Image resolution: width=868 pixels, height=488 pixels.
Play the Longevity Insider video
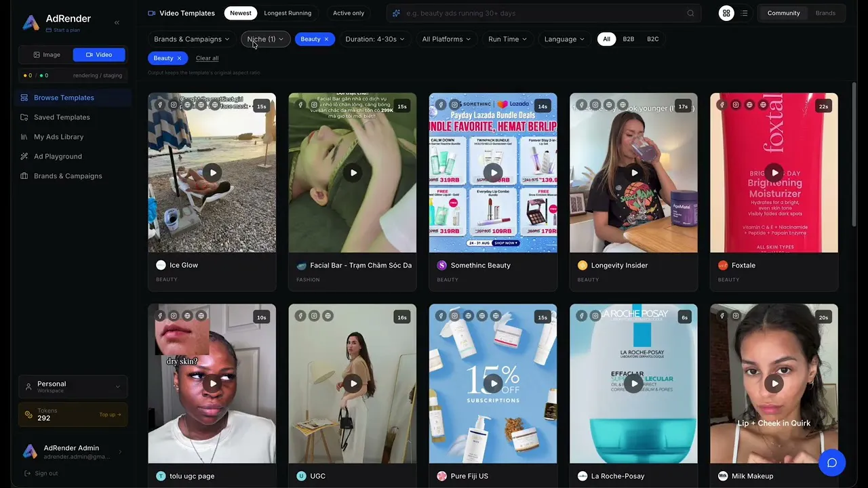[x=633, y=173]
